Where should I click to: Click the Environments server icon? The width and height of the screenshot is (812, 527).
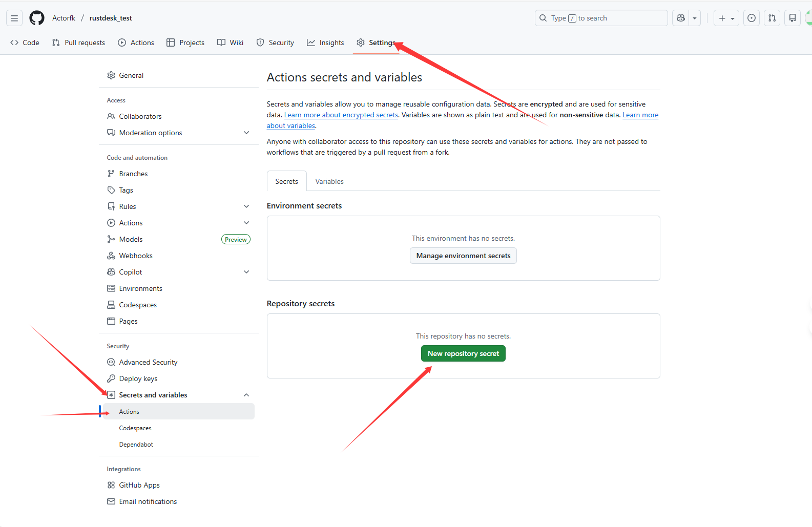[111, 288]
